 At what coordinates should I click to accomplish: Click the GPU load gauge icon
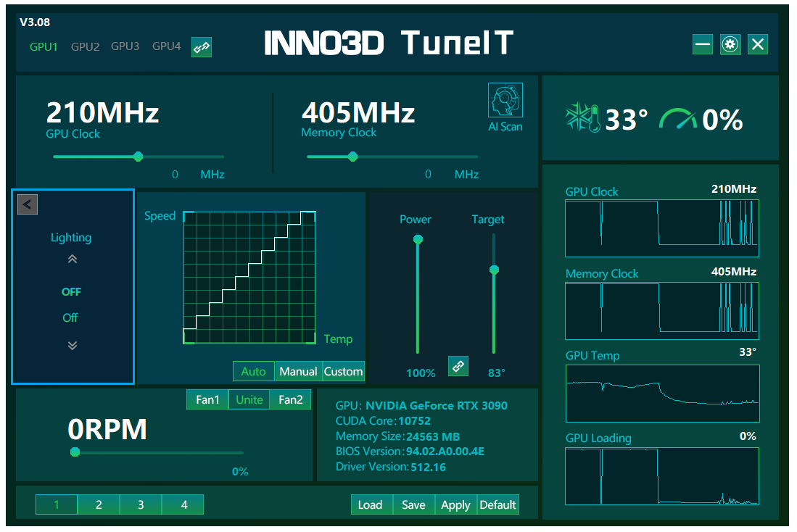coord(677,120)
